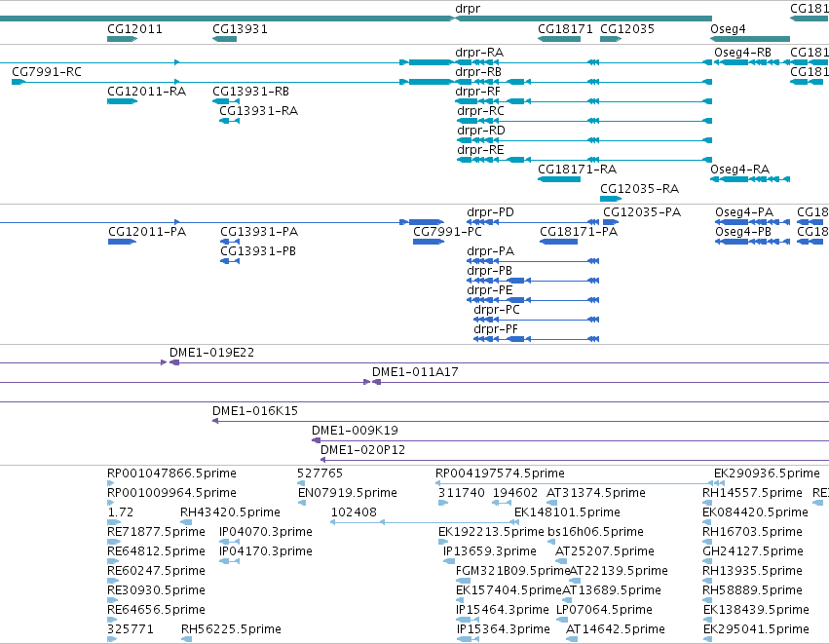Viewport: 829px width, 644px height.
Task: Select the drpr-PB protein feature
Action: coord(533,281)
